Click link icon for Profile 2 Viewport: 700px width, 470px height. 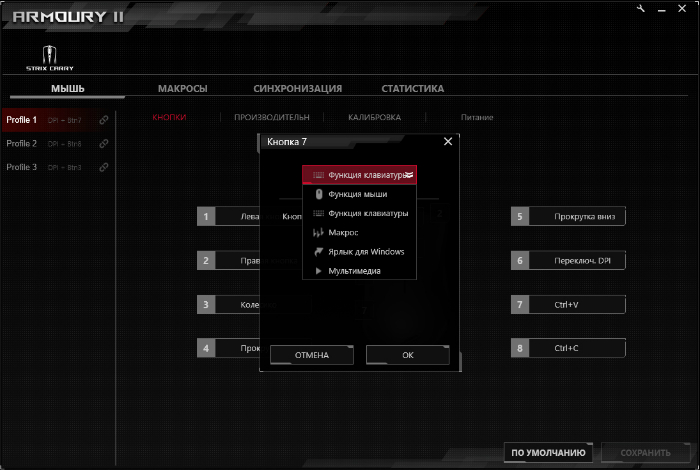point(104,144)
